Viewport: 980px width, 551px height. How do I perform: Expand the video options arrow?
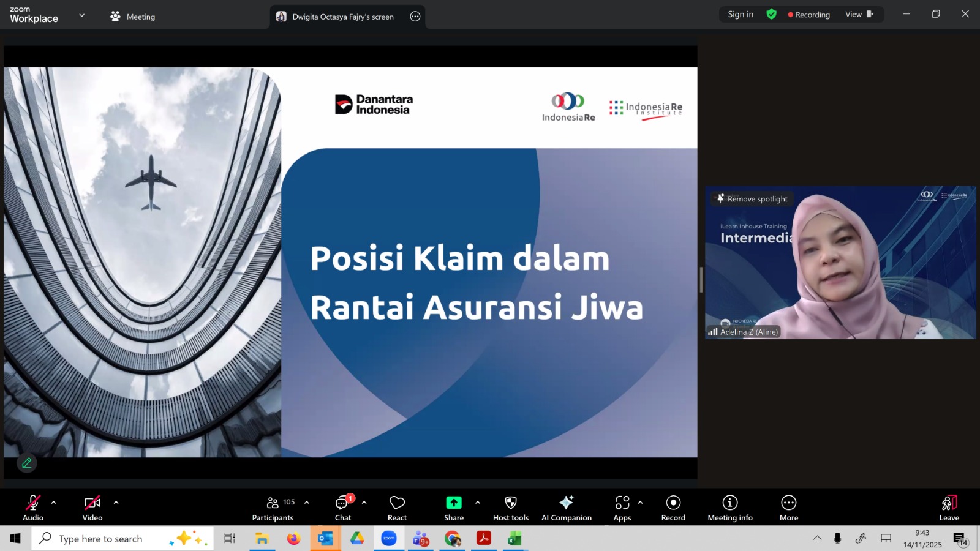tap(116, 503)
